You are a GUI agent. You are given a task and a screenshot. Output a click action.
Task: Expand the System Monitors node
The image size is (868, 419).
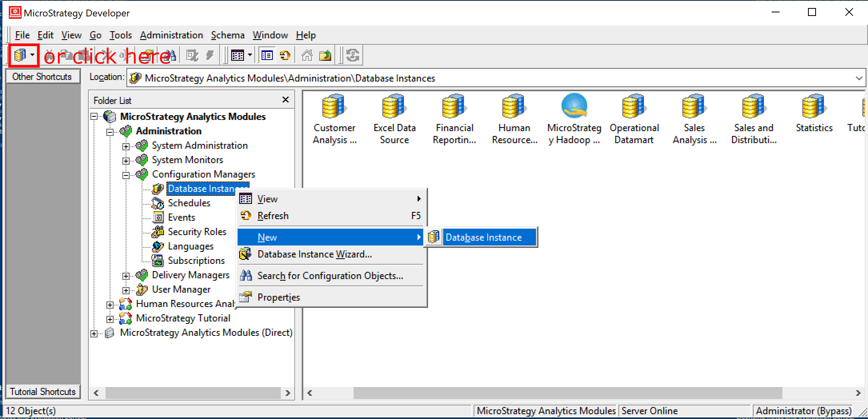126,161
